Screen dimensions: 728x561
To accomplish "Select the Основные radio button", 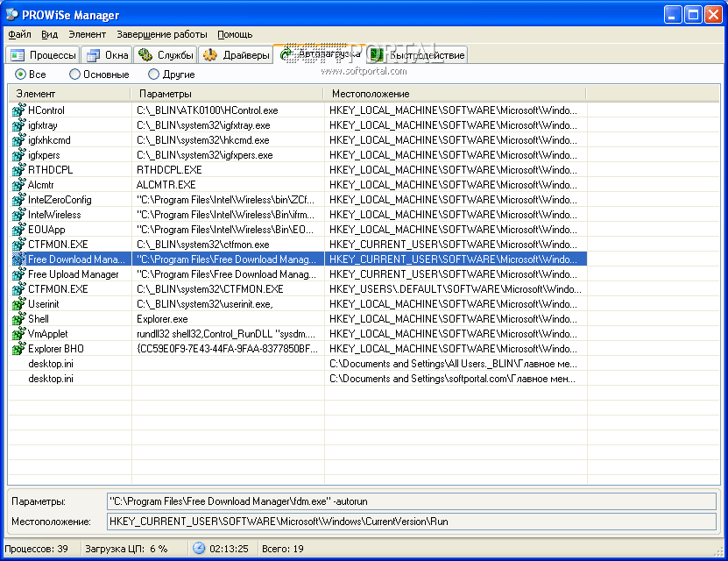I will [x=74, y=75].
